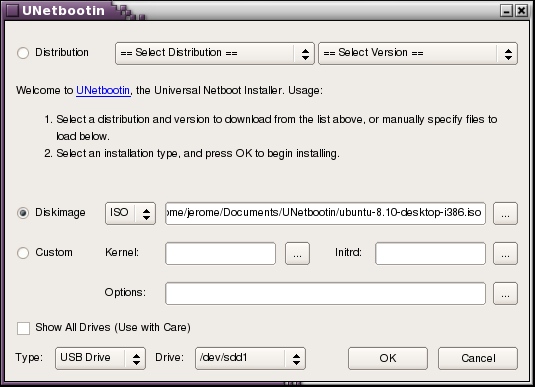Image resolution: width=535 pixels, height=387 pixels.
Task: Click the "Kernel:" label
Action: pyautogui.click(x=122, y=253)
